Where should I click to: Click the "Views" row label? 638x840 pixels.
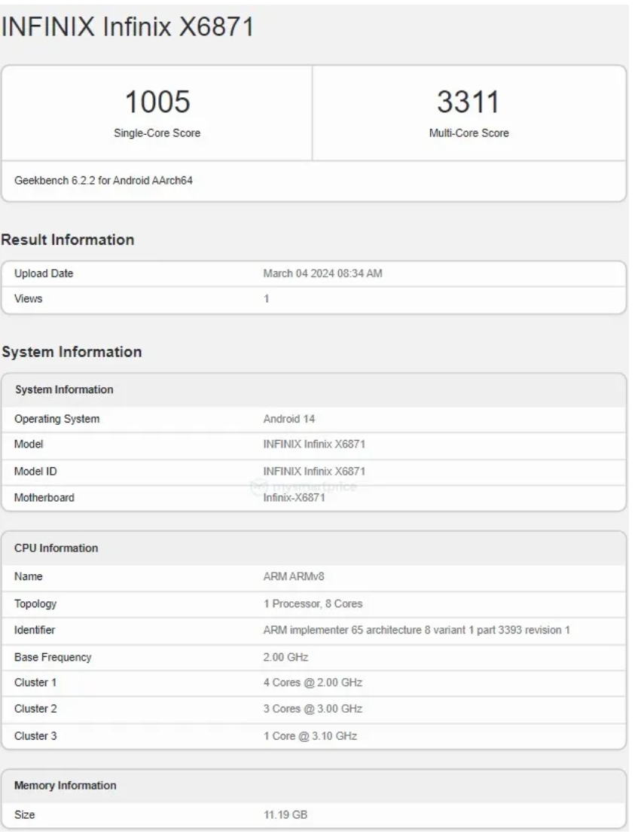(x=29, y=298)
